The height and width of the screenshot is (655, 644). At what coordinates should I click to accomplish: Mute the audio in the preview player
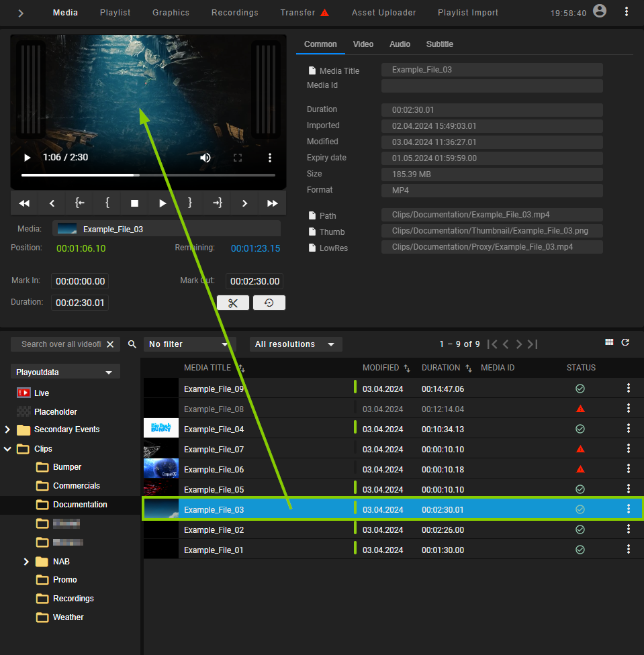[205, 157]
